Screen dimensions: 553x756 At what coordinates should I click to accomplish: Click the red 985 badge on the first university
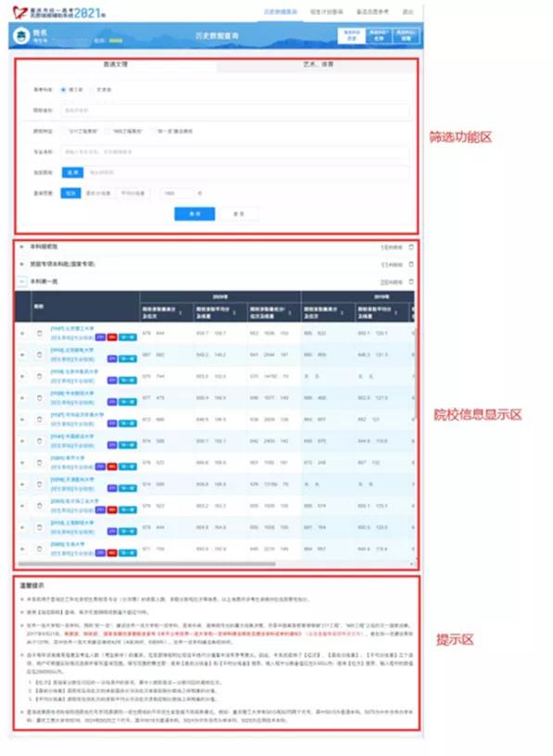point(112,337)
